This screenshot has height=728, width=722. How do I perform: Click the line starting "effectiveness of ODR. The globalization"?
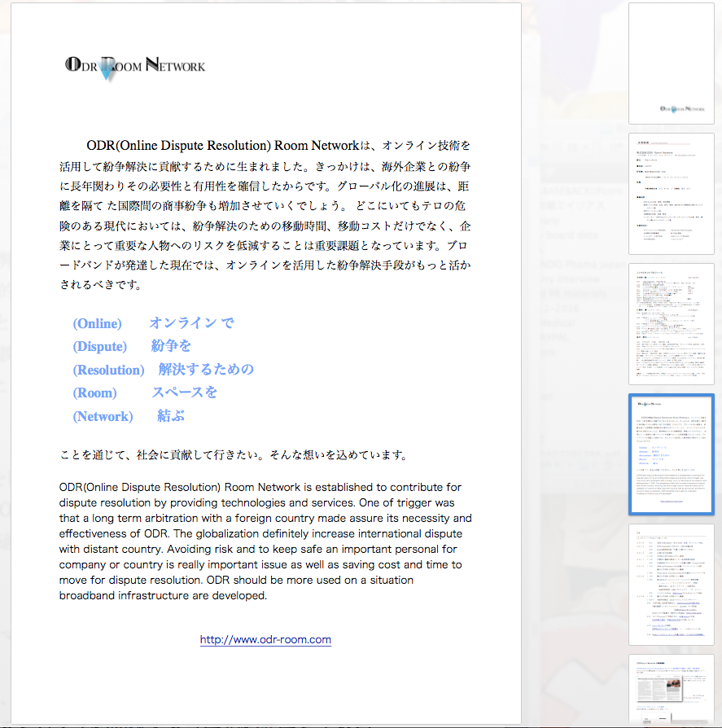tap(260, 534)
